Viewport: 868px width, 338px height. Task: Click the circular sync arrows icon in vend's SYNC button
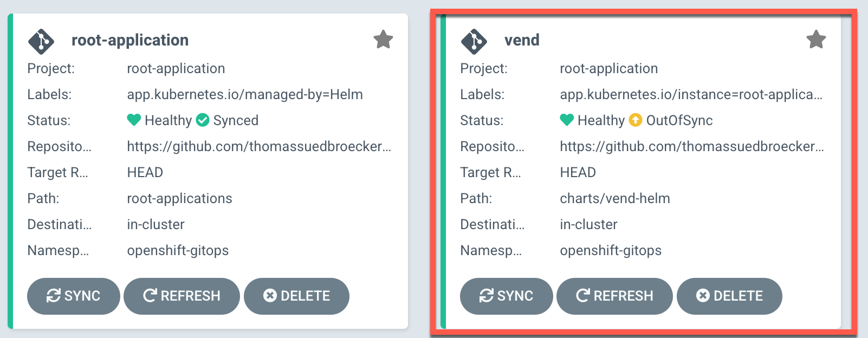click(x=487, y=296)
